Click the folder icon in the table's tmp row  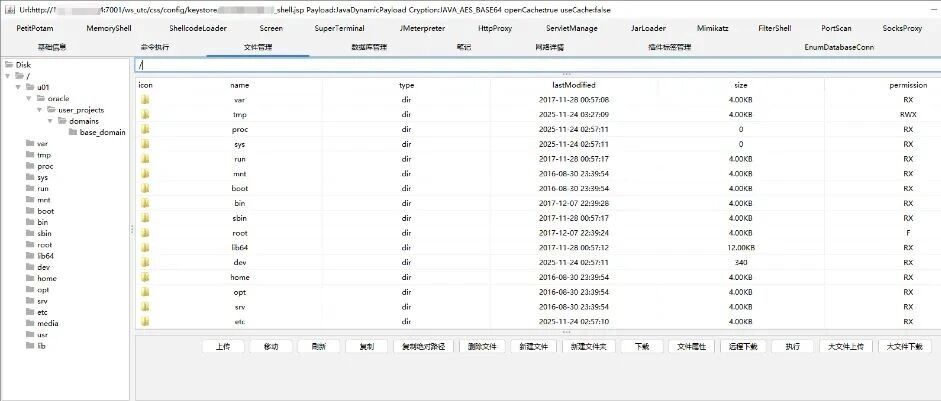[x=145, y=114]
